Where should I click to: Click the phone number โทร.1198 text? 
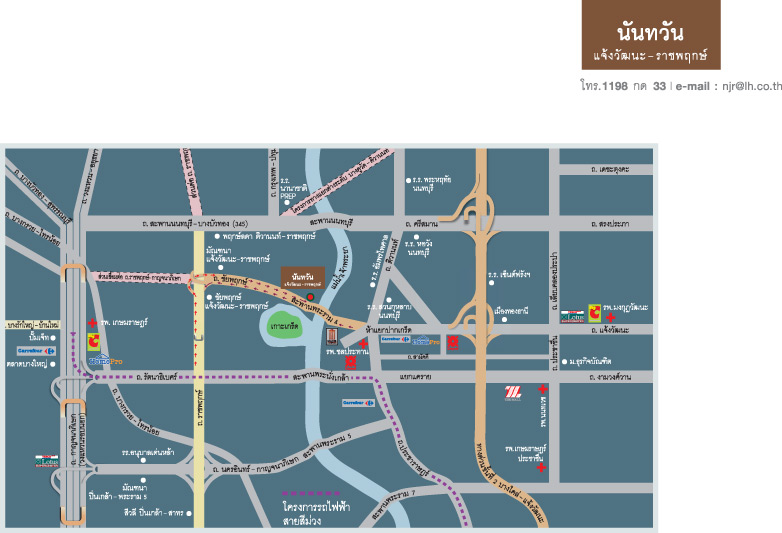(604, 87)
